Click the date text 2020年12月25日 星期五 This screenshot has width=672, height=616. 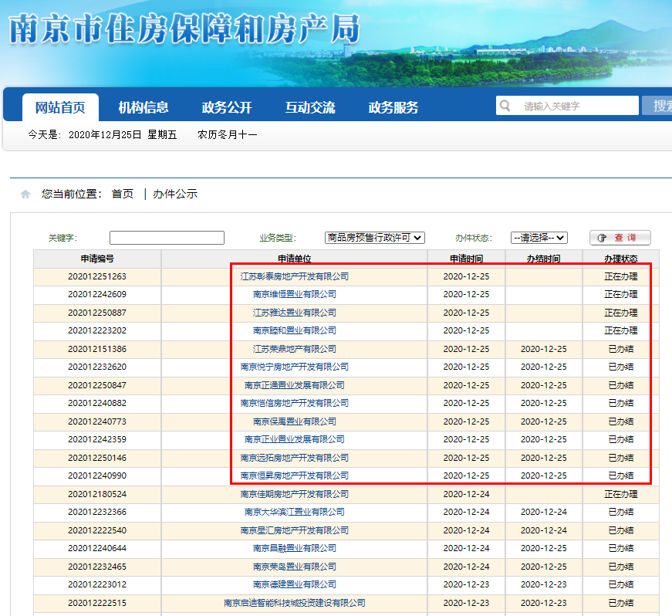(123, 134)
